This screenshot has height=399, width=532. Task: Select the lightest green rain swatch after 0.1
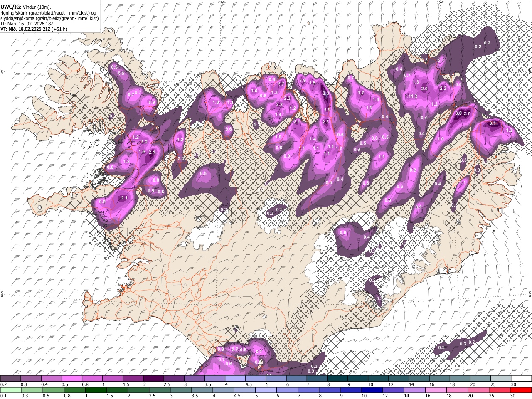coord(10,390)
